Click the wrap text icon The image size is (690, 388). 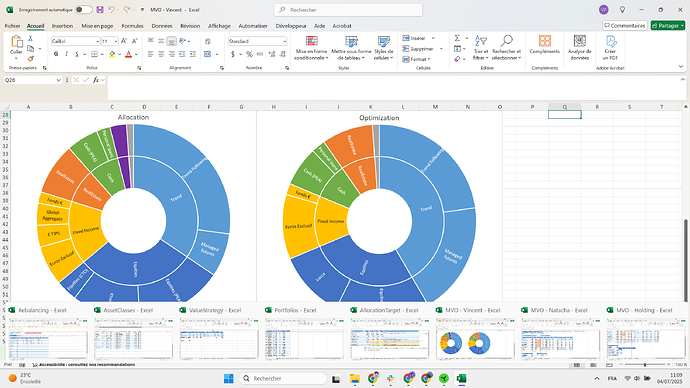point(208,41)
